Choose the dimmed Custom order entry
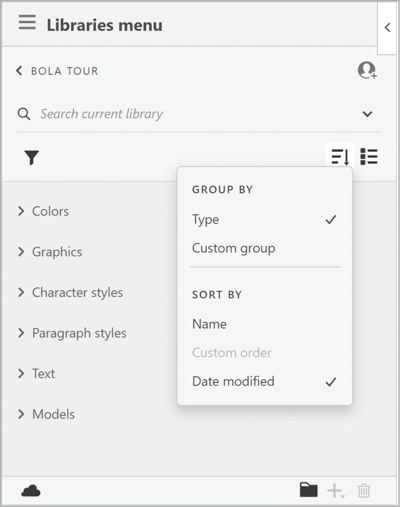The height and width of the screenshot is (507, 400). click(x=265, y=353)
